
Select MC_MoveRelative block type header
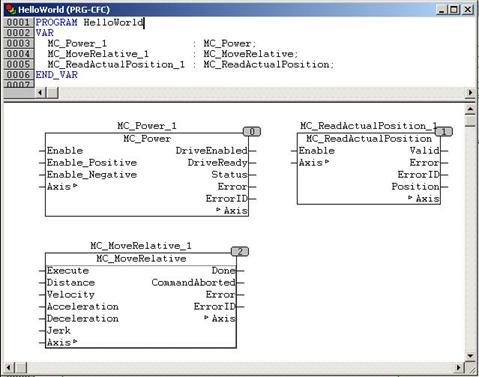click(x=141, y=259)
